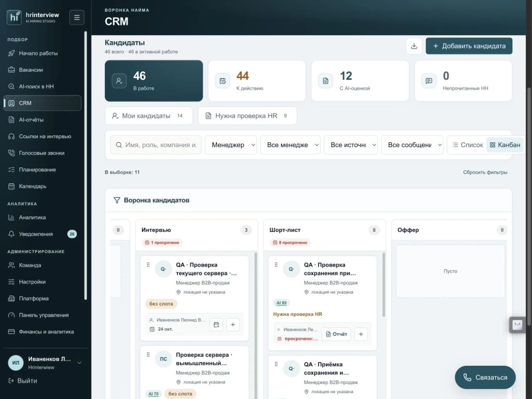
Task: Expand the Иваненков Л. user menu chevron
Action: point(79,363)
